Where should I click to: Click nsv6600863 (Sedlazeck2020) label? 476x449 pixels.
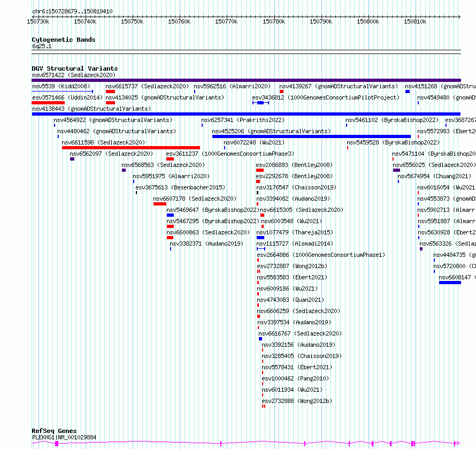(x=208, y=232)
